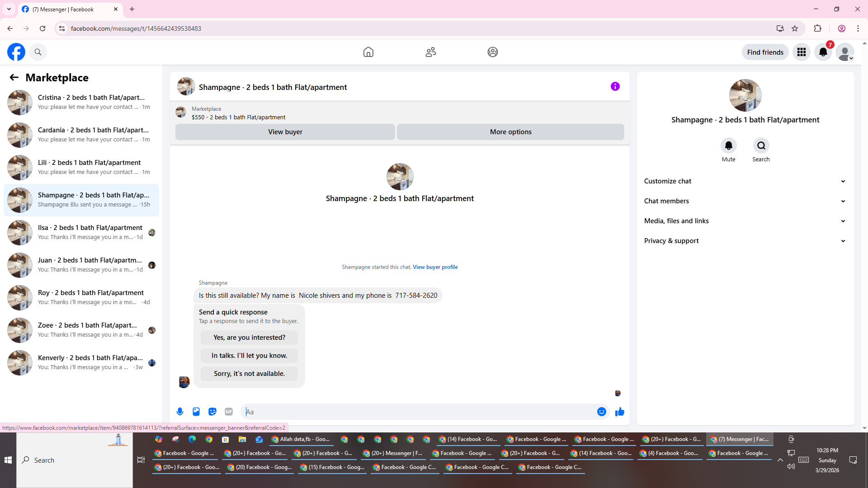Open the emoji picker in message box
The image size is (868, 488).
pos(601,412)
